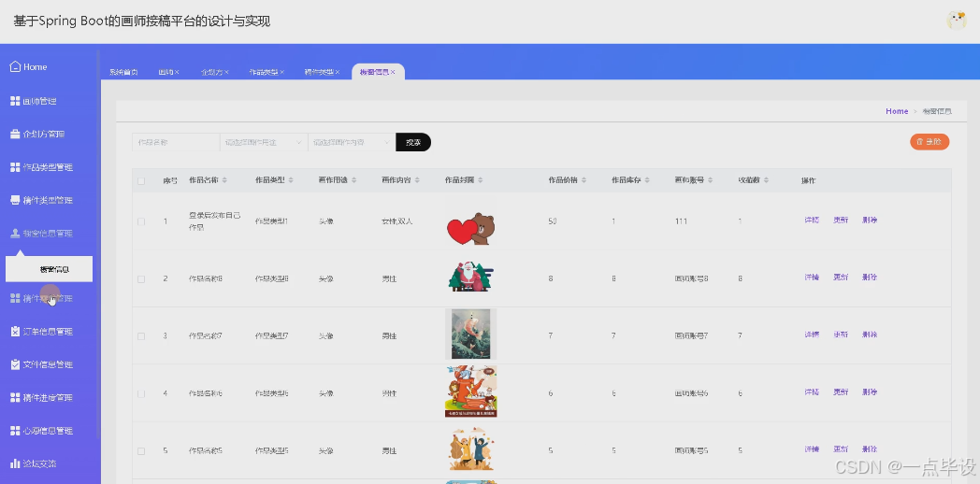Click the user avatar in the header
Image resolution: width=980 pixels, height=484 pixels.
point(957,21)
